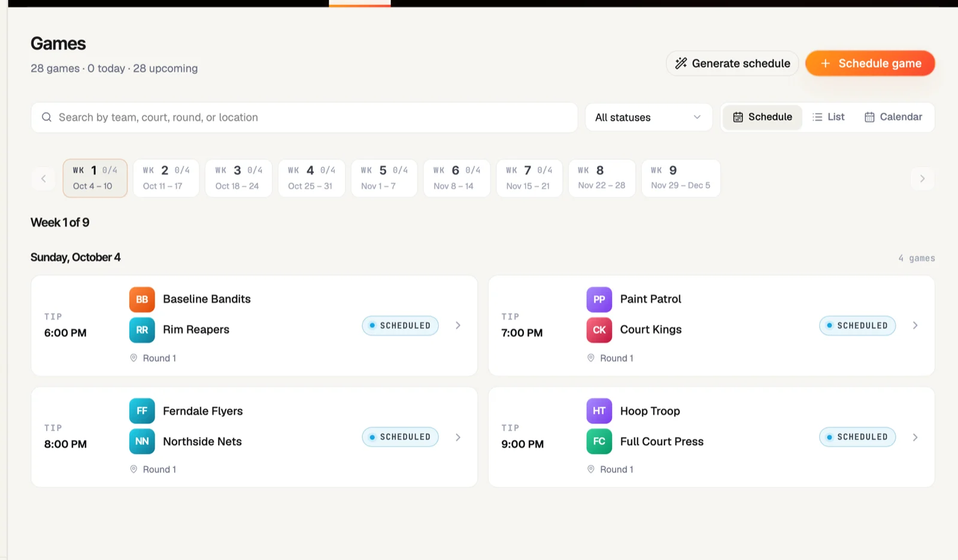
Task: Click Scheduled status on the 7:00 PM game
Action: 857,325
